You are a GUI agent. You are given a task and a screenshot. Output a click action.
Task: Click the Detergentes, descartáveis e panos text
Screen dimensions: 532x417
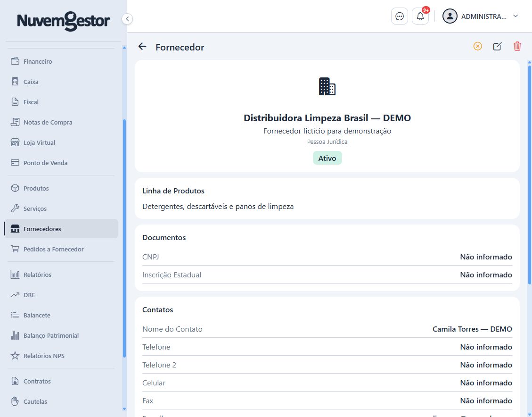[x=218, y=207]
